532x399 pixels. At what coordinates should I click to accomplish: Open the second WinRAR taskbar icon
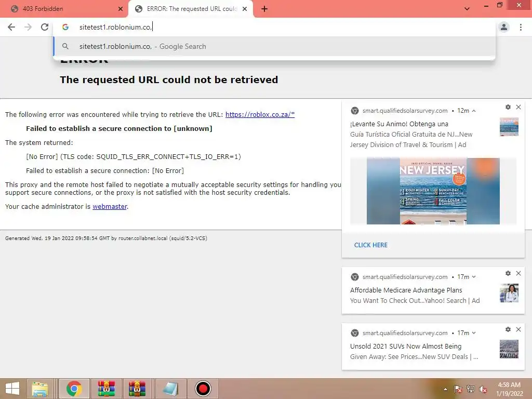137,389
